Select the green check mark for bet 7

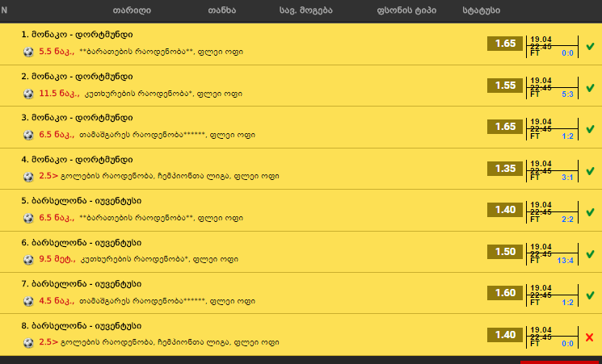tap(590, 295)
